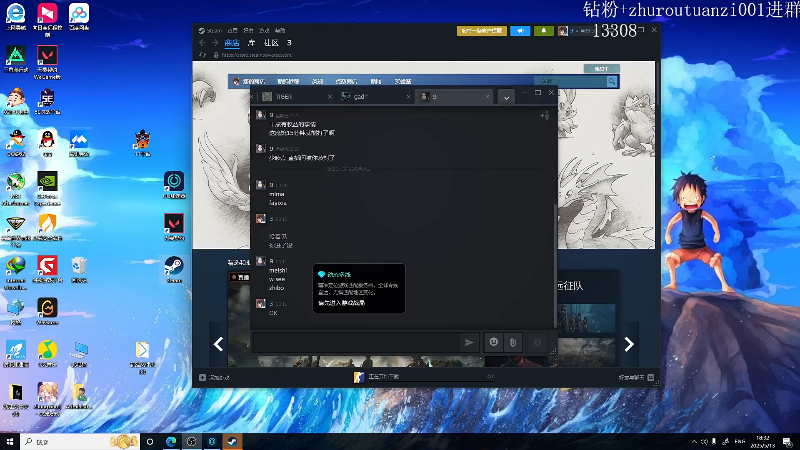Image resolution: width=800 pixels, height=450 pixels.
Task: Open the Steam menu in the menu bar
Action: (210, 31)
